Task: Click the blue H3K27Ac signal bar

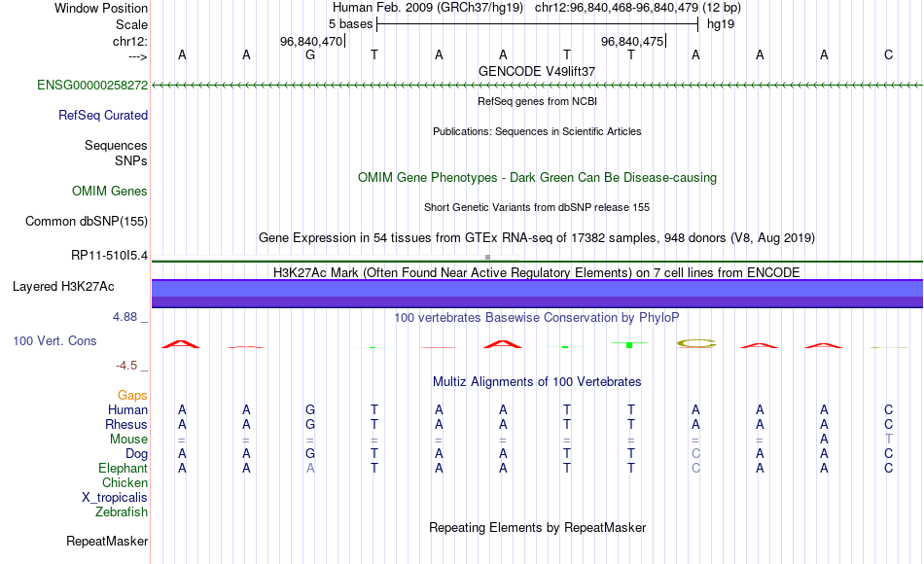Action: tap(537, 294)
